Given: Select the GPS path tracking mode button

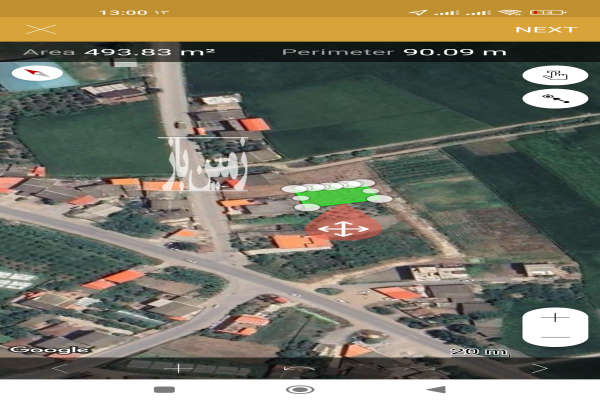Looking at the screenshot, I should [554, 98].
